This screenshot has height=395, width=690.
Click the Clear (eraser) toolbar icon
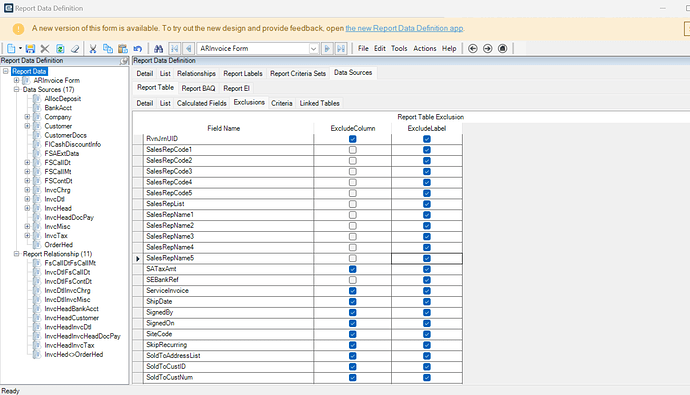pos(75,48)
